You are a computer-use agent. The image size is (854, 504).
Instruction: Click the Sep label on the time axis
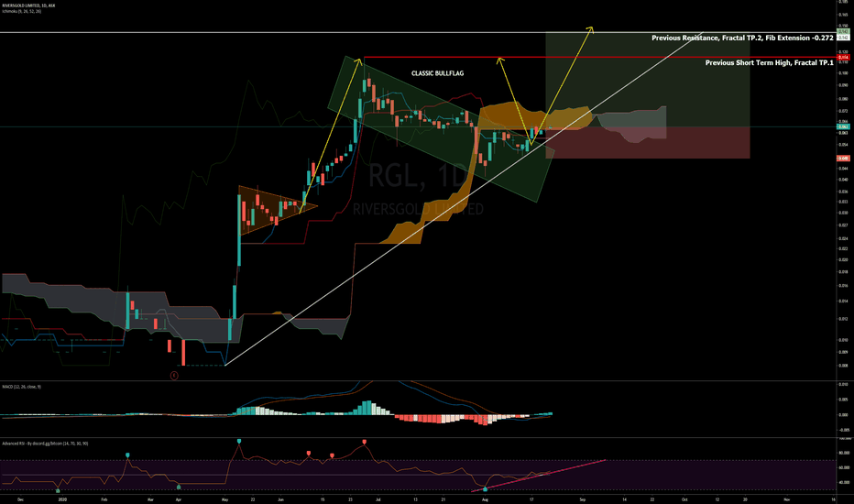[x=582, y=499]
